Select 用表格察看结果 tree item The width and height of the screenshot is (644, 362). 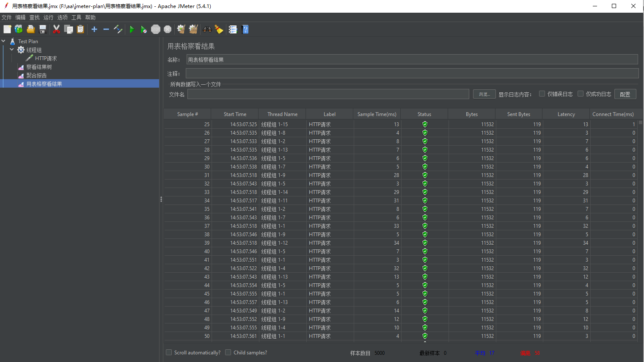point(44,84)
